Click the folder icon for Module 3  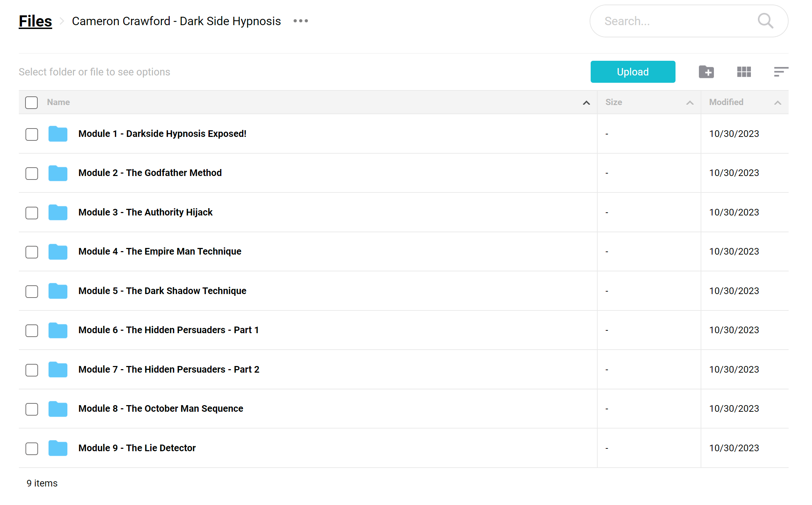click(58, 212)
